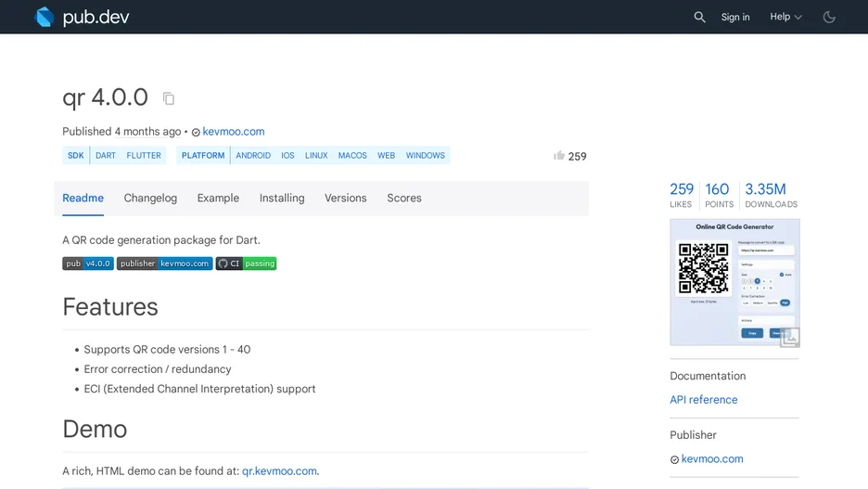Toggle dark mode moon icon
Viewport: 868px width, 489px height.
click(829, 18)
